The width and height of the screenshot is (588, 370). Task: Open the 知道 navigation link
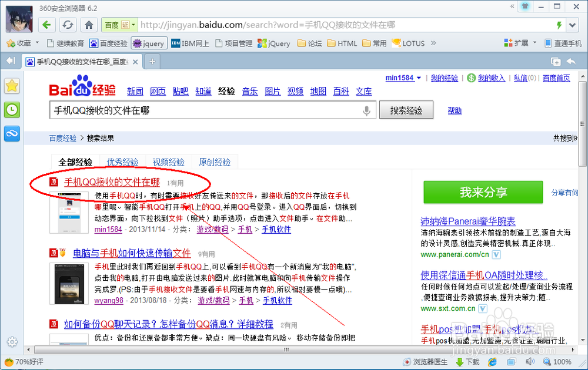[x=203, y=91]
